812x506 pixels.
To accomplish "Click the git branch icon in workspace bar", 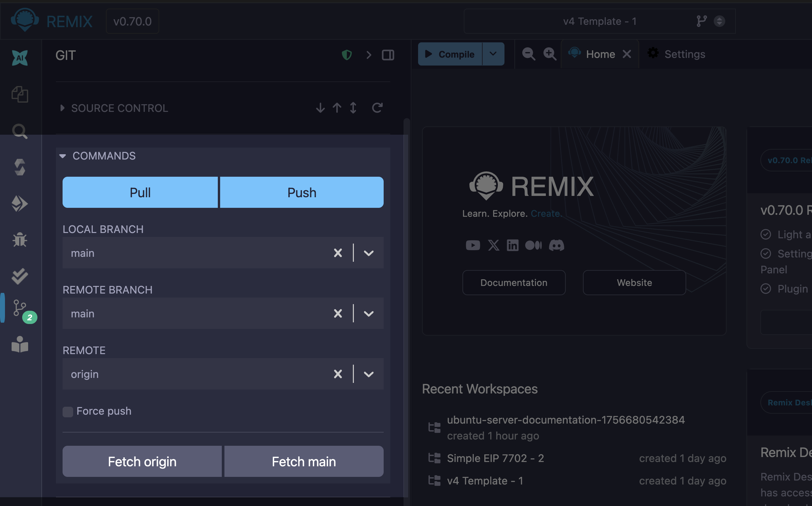I will (x=701, y=21).
